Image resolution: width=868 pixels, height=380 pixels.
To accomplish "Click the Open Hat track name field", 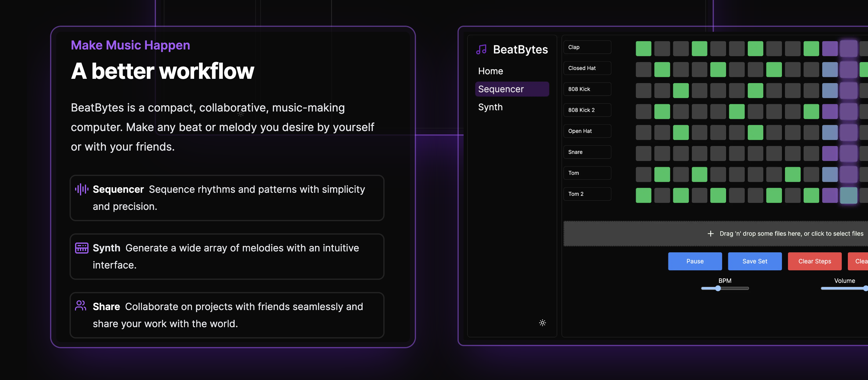I will click(587, 131).
